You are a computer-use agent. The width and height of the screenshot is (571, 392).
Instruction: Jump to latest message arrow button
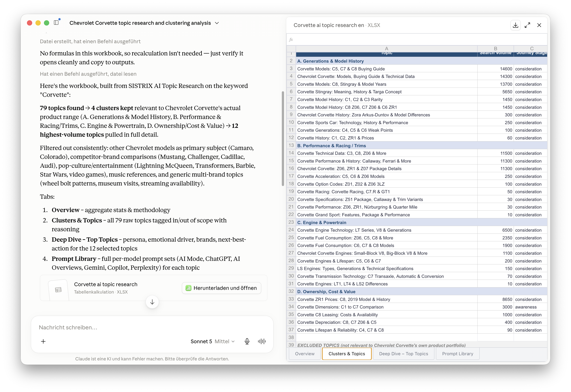coord(152,302)
